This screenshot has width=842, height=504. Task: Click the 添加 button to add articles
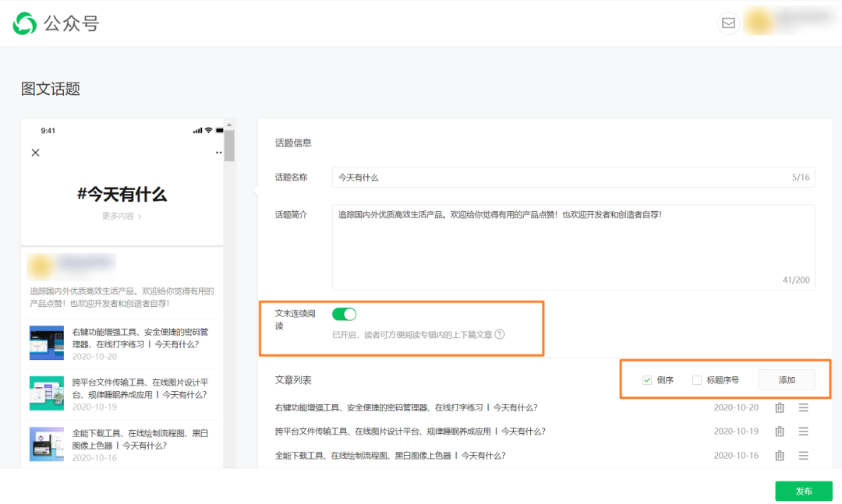tap(787, 380)
